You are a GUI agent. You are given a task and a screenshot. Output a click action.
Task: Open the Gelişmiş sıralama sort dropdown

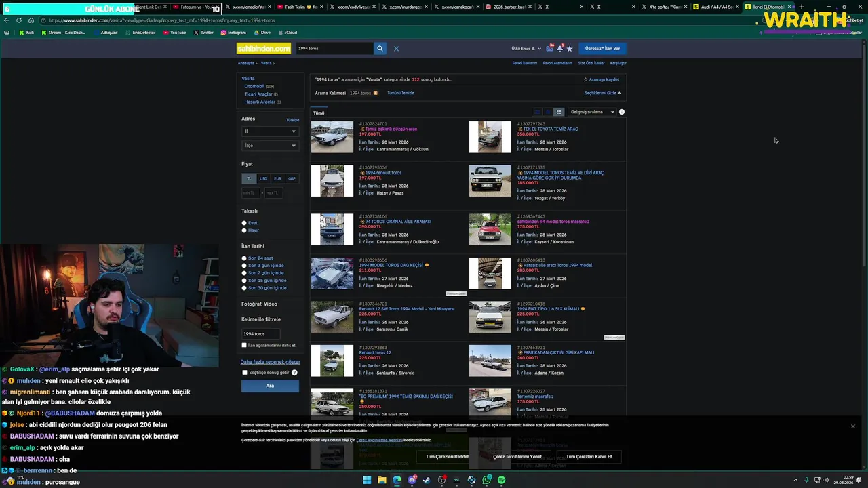coord(592,112)
